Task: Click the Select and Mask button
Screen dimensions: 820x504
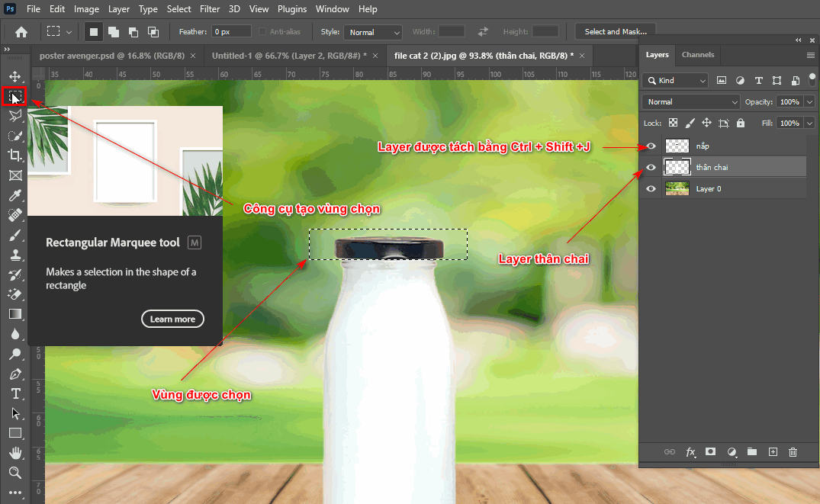Action: [615, 31]
